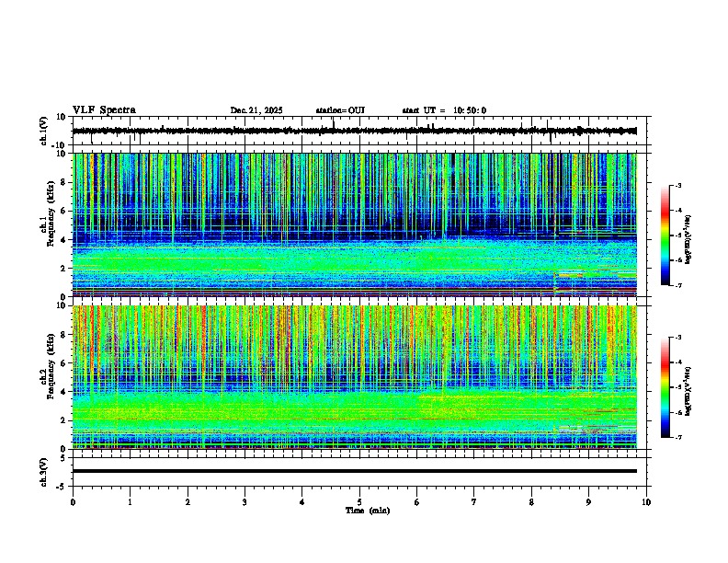Click the ch.2 spectrogram color scale bar

tap(665, 387)
